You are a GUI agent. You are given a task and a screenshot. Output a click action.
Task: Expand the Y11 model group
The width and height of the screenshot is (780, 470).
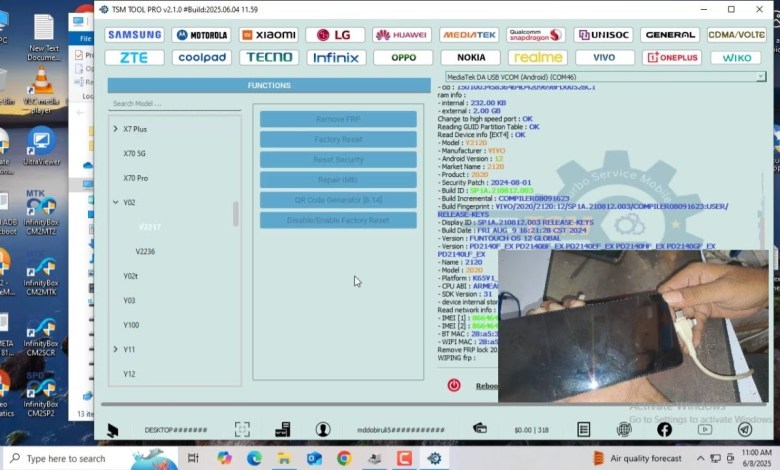tap(116, 349)
